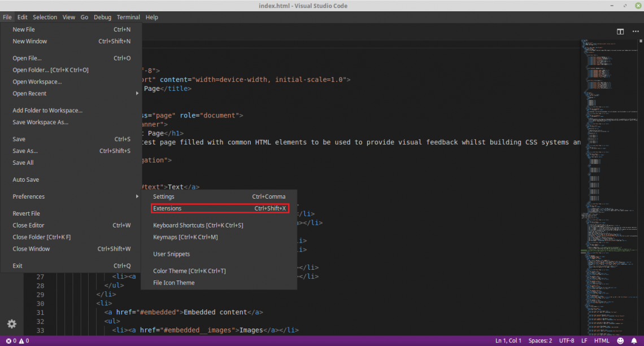Image resolution: width=644 pixels, height=346 pixels.
Task: Open the Terminal menu
Action: click(128, 17)
